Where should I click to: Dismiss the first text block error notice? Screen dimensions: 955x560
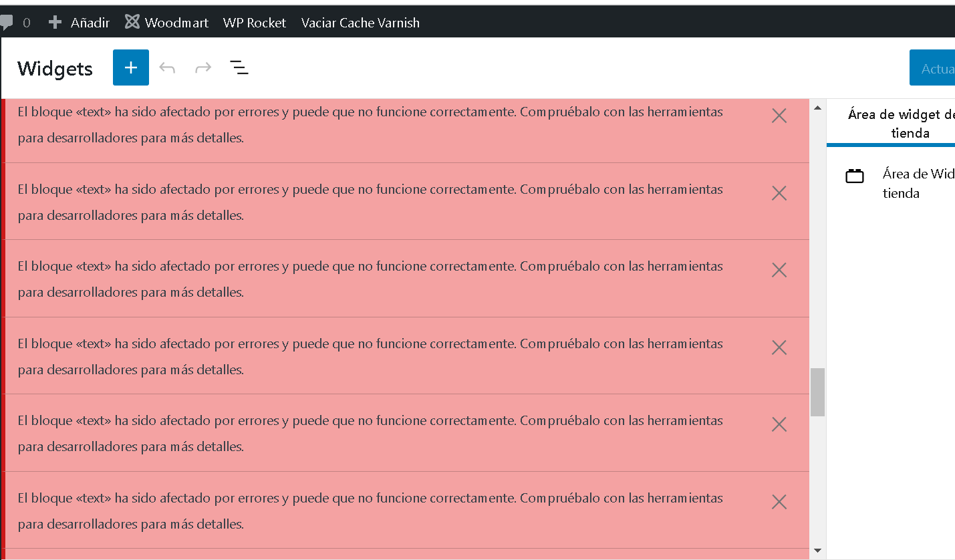coord(779,116)
